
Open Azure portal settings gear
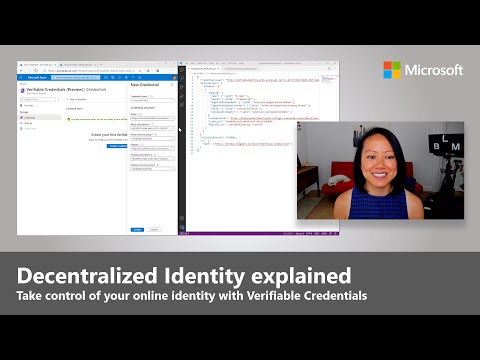126,77
